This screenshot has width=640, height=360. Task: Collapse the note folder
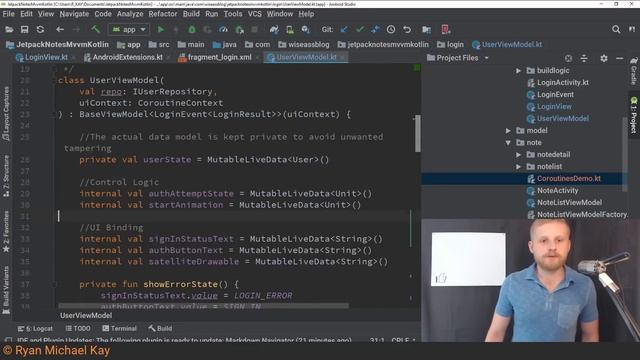coord(508,143)
